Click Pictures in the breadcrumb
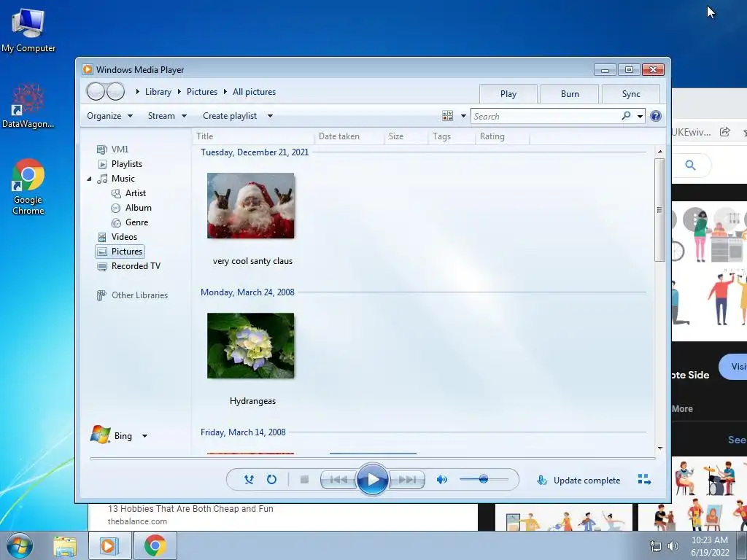 202,92
